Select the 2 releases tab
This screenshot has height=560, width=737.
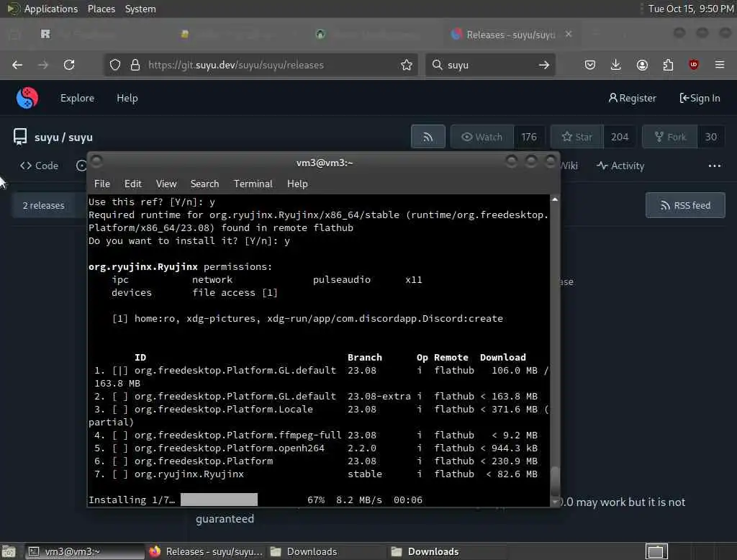click(44, 205)
